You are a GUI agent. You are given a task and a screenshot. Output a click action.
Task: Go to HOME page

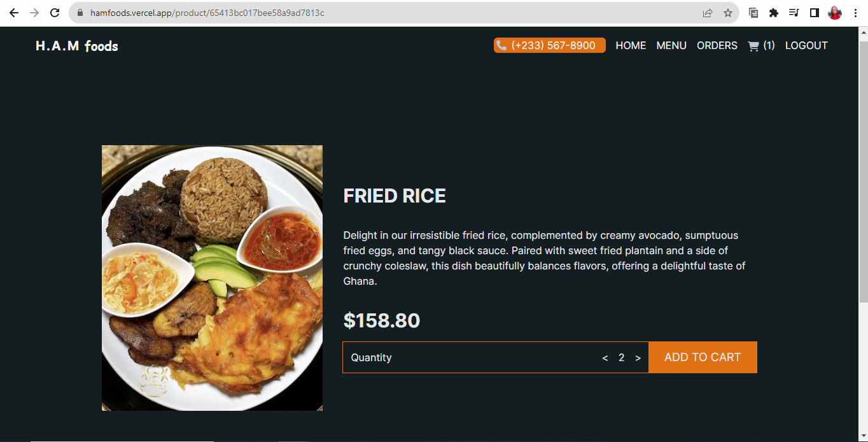click(x=631, y=46)
